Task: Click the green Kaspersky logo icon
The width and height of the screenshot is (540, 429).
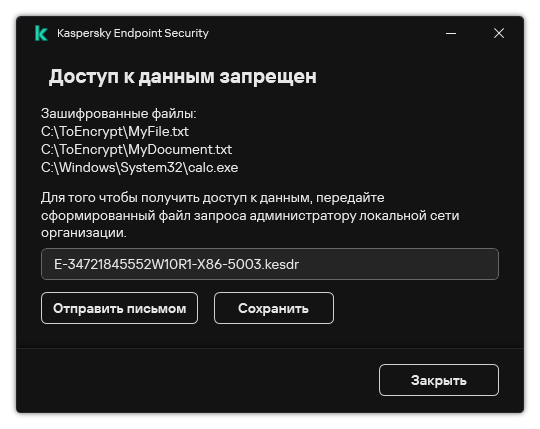Action: [x=41, y=33]
